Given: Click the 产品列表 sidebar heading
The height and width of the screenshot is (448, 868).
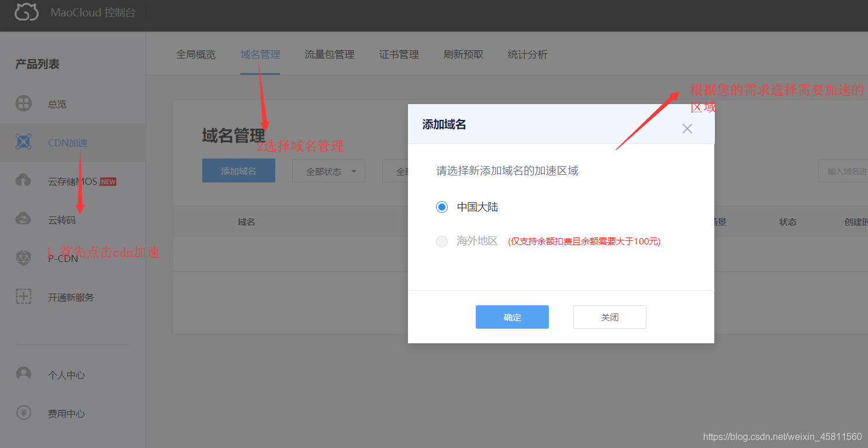Looking at the screenshot, I should click(37, 64).
